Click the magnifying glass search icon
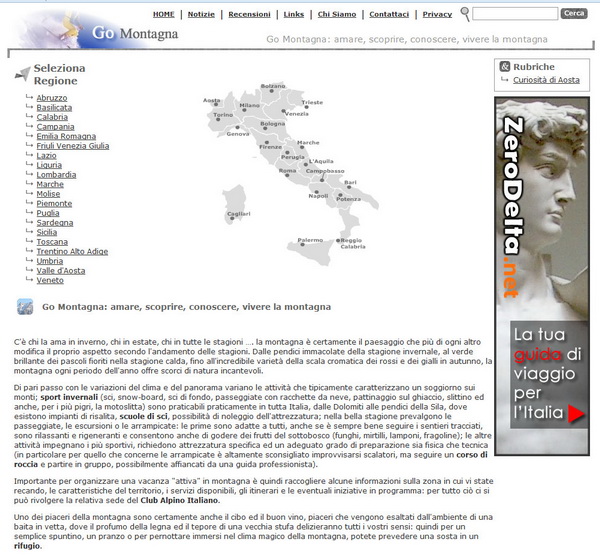 click(465, 15)
